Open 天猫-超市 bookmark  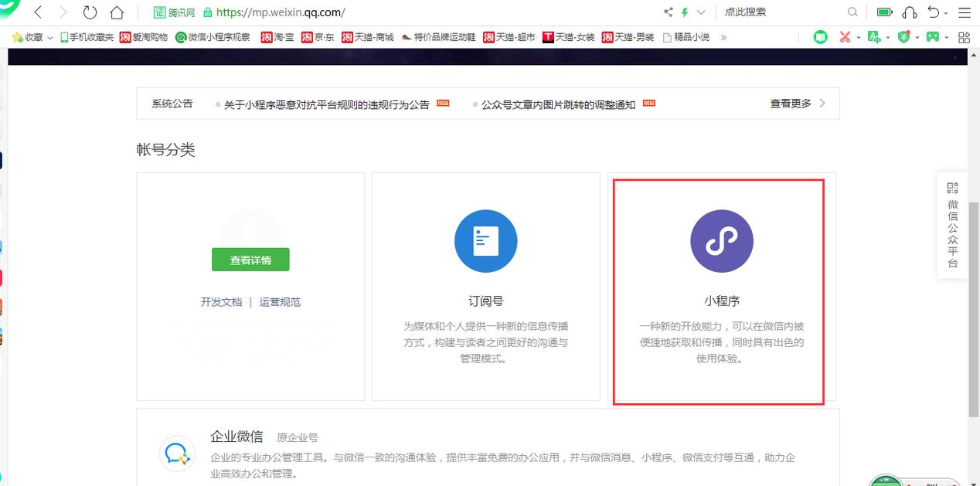[509, 37]
